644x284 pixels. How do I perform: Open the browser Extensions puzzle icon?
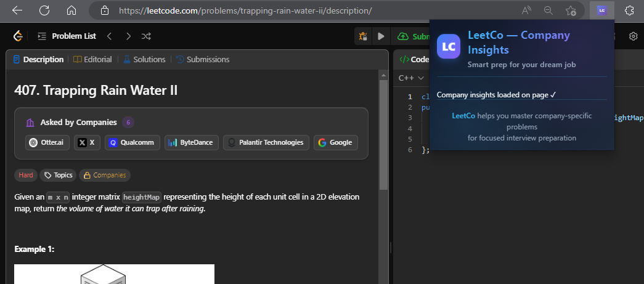(x=629, y=10)
